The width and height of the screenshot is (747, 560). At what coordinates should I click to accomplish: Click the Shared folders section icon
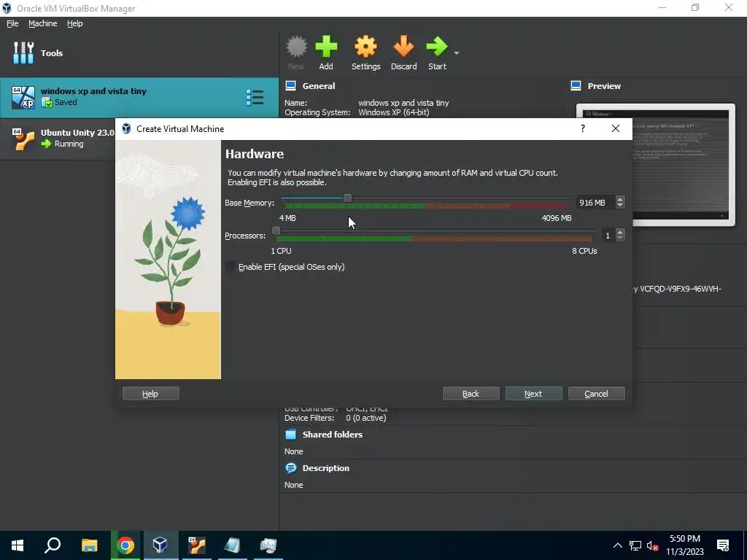(290, 435)
